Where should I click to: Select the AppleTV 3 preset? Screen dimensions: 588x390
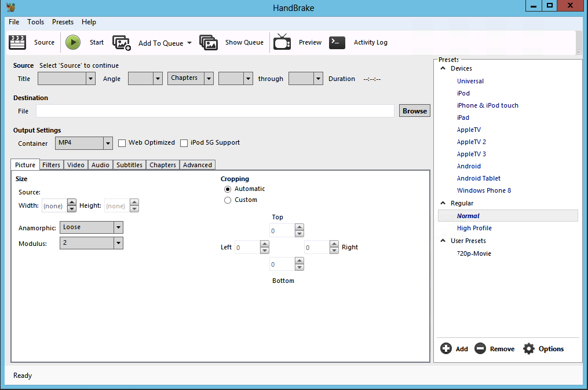click(472, 154)
